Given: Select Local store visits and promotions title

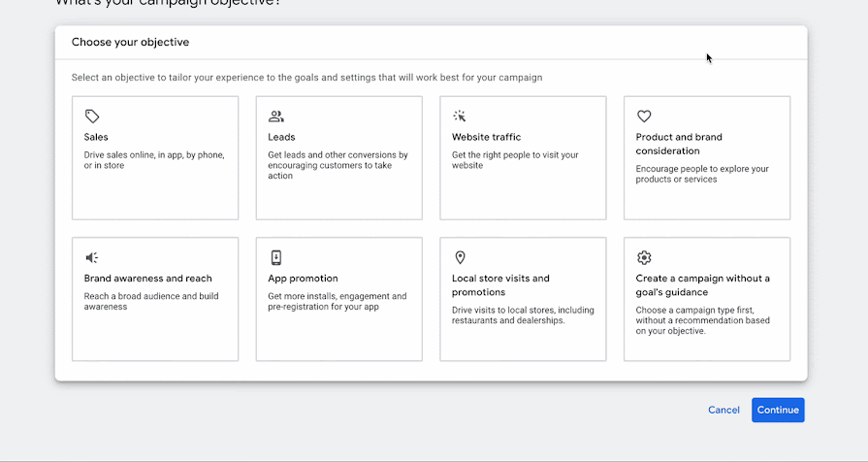Looking at the screenshot, I should point(500,285).
